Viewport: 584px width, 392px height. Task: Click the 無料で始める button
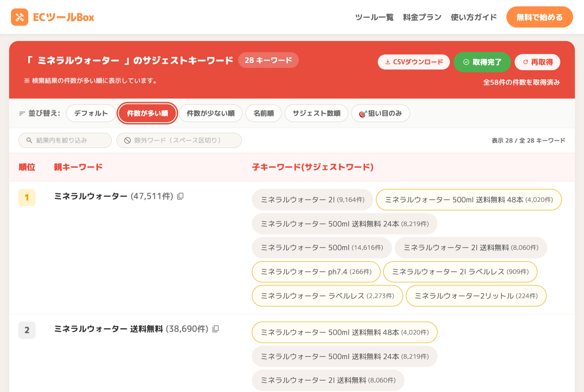539,17
